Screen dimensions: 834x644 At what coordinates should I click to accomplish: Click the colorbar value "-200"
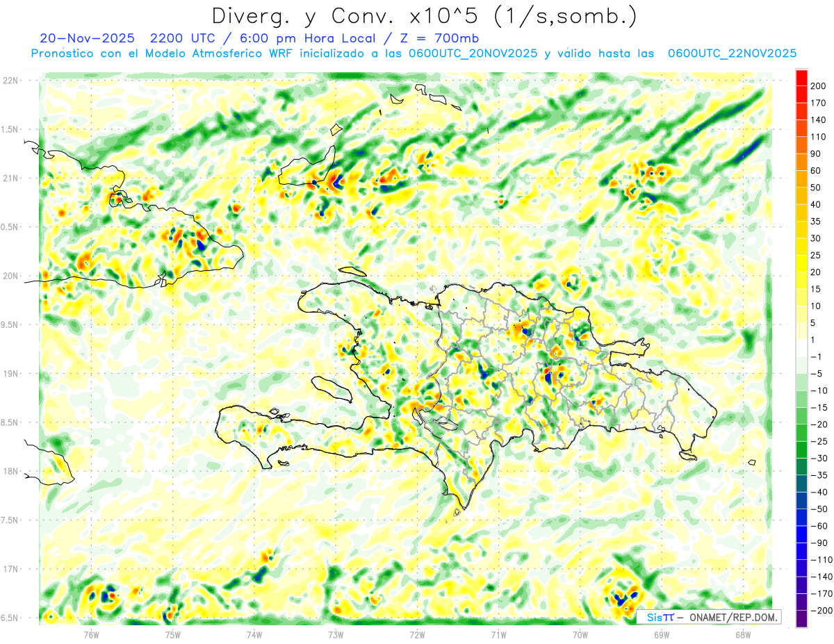pos(822,611)
